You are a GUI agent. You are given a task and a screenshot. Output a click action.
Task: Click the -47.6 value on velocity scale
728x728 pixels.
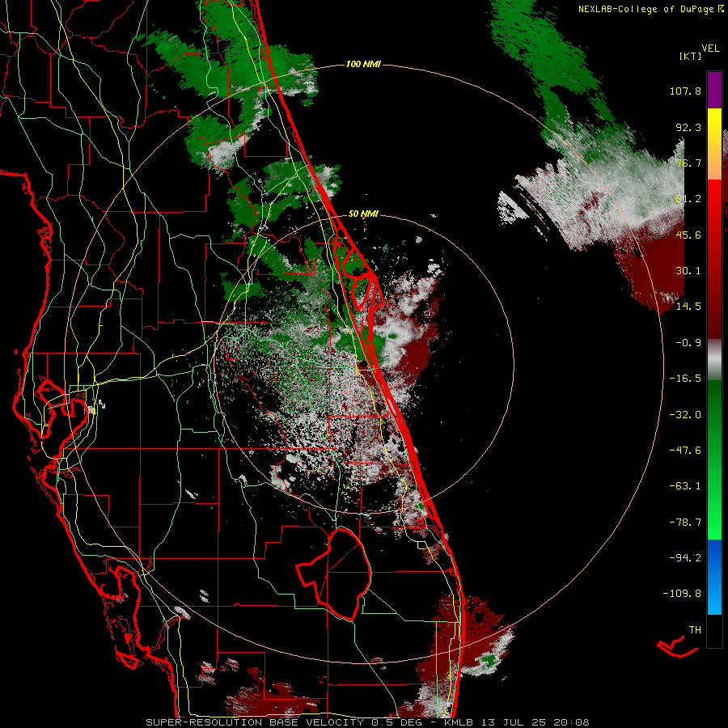point(685,451)
